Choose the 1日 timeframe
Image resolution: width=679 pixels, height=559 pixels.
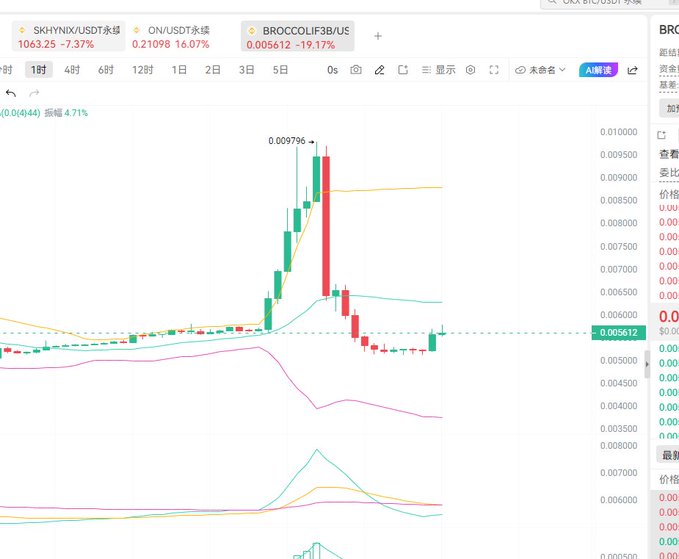tap(179, 70)
